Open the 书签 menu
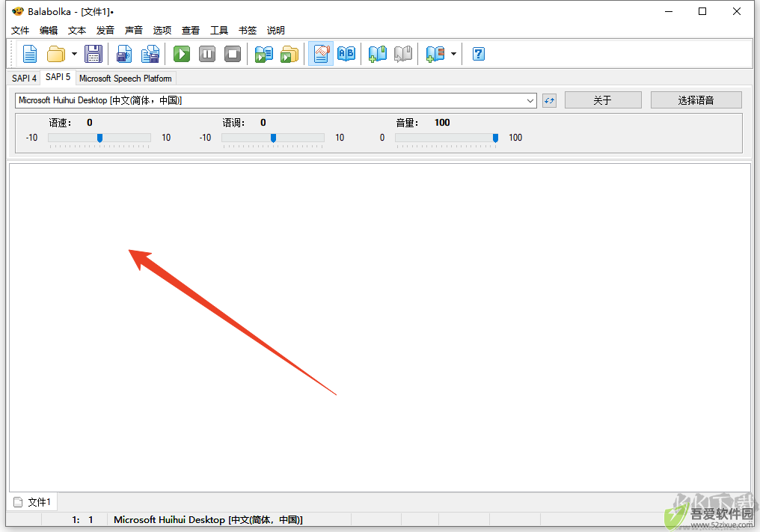 coord(247,30)
